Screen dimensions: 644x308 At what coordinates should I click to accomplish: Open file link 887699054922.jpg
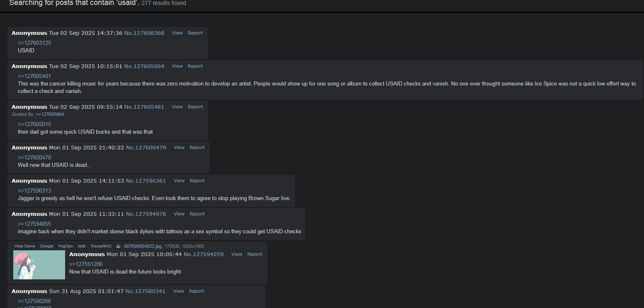143,246
